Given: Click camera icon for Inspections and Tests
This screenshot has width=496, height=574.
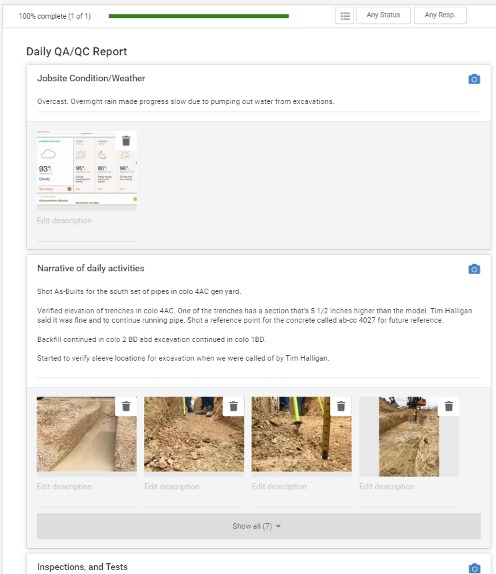Looking at the screenshot, I should pyautogui.click(x=474, y=568).
